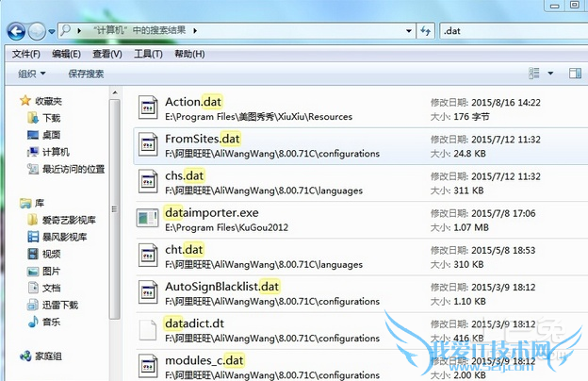Open the 查看(V) menu
588x381 pixels.
point(107,54)
